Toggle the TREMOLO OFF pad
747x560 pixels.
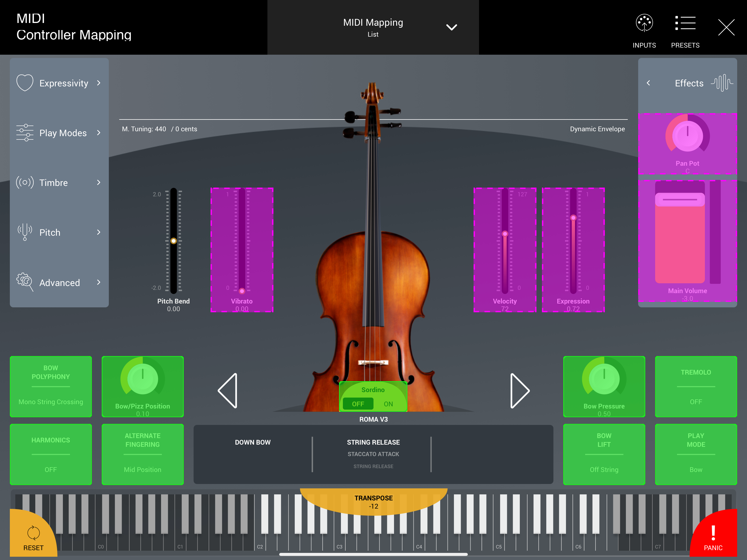[x=696, y=386]
